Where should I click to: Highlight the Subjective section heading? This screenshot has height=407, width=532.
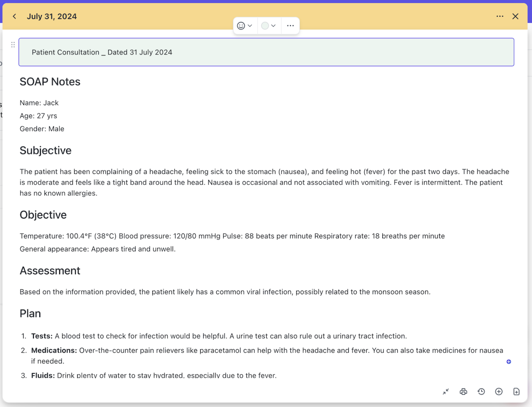tap(45, 150)
